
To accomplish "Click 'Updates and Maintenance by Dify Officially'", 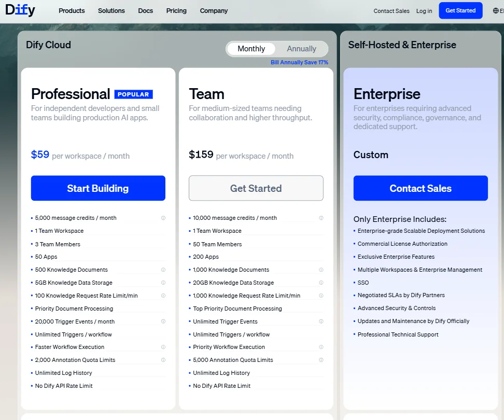I will pyautogui.click(x=413, y=321).
